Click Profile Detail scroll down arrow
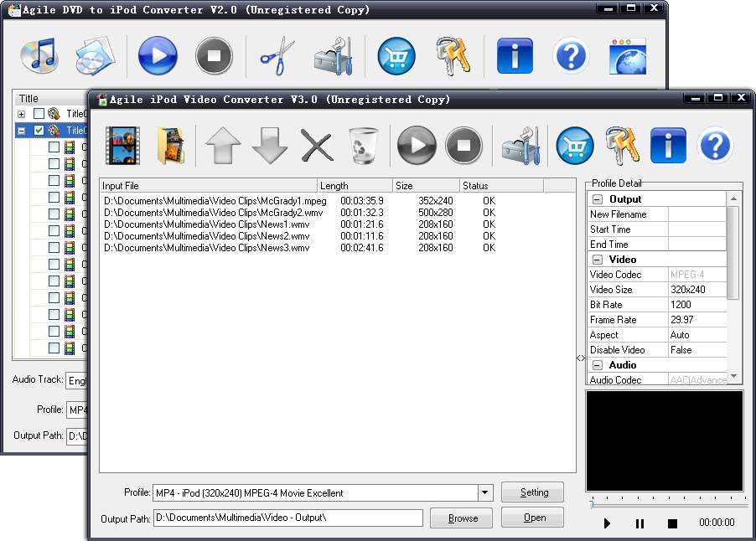The image size is (756, 541). pyautogui.click(x=733, y=376)
